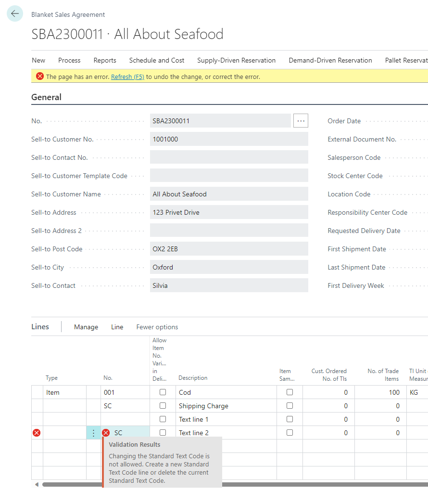Open the row options three-dot menu
Image resolution: width=428 pixels, height=504 pixels.
click(93, 433)
